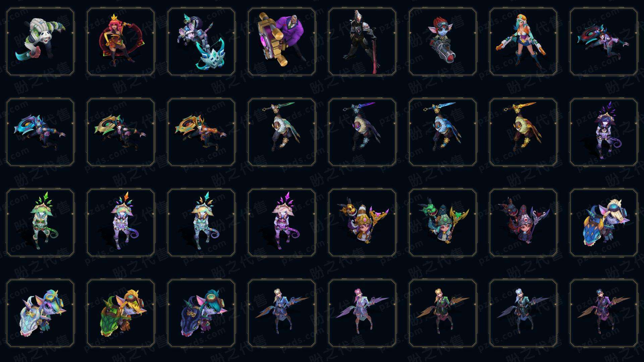Open the golden-robed Lulu with staff skin

(x=362, y=223)
